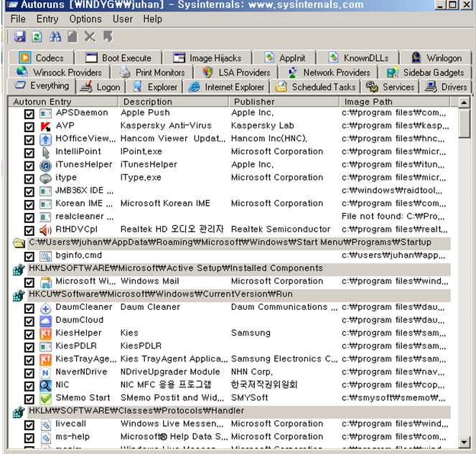
Task: Open the Internet Explorer tab
Action: (226, 87)
